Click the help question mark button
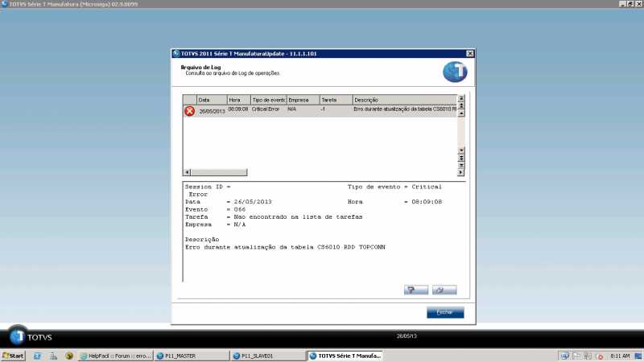 tap(416, 290)
